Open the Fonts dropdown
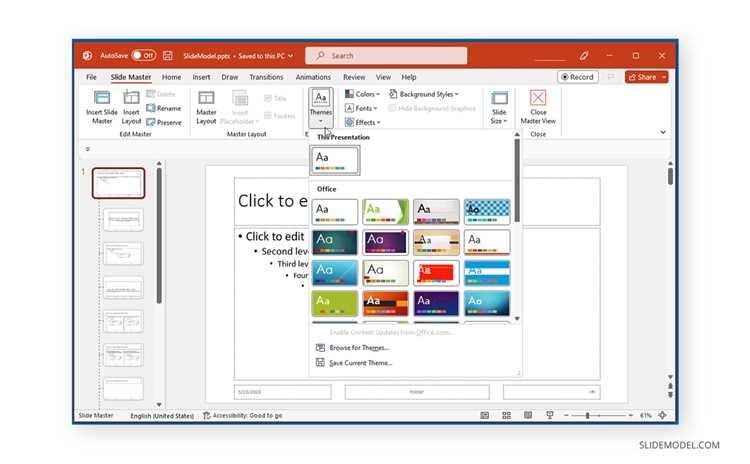 (x=361, y=108)
